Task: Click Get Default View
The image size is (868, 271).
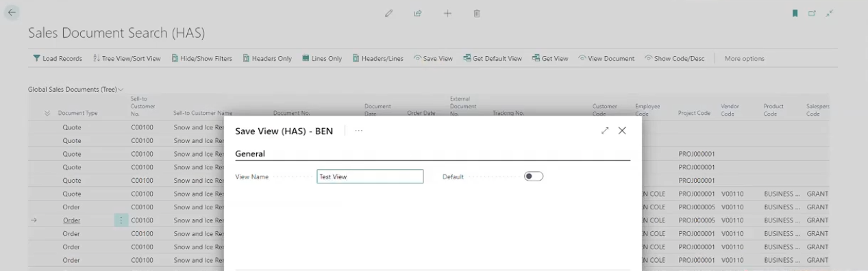Action: [x=493, y=59]
